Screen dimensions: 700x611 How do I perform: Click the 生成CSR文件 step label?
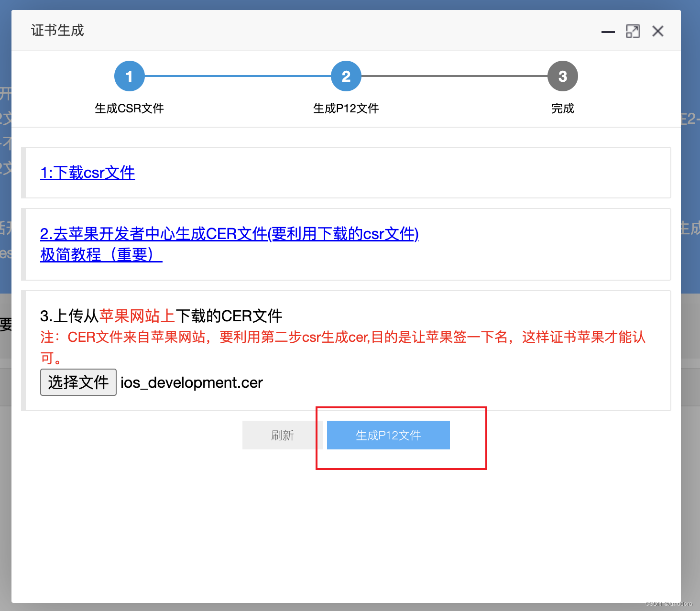129,109
